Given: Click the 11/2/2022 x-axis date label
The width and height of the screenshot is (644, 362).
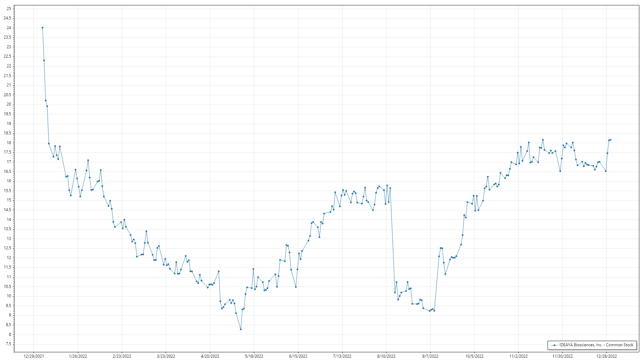Looking at the screenshot, I should (x=518, y=356).
